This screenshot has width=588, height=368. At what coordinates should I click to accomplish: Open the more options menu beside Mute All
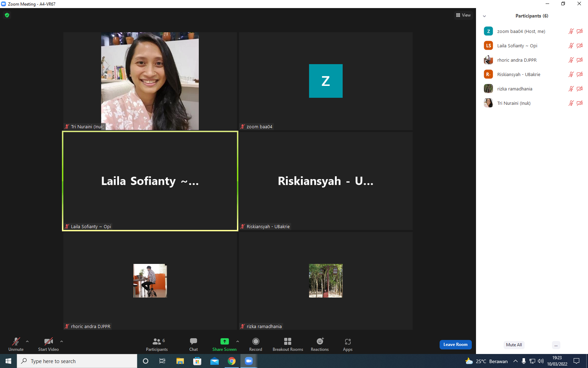pos(556,345)
